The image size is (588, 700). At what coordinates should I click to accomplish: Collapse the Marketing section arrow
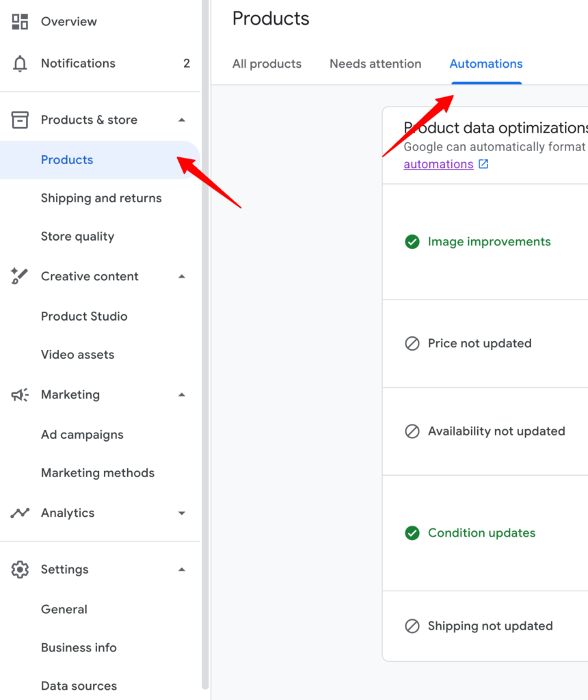[181, 394]
